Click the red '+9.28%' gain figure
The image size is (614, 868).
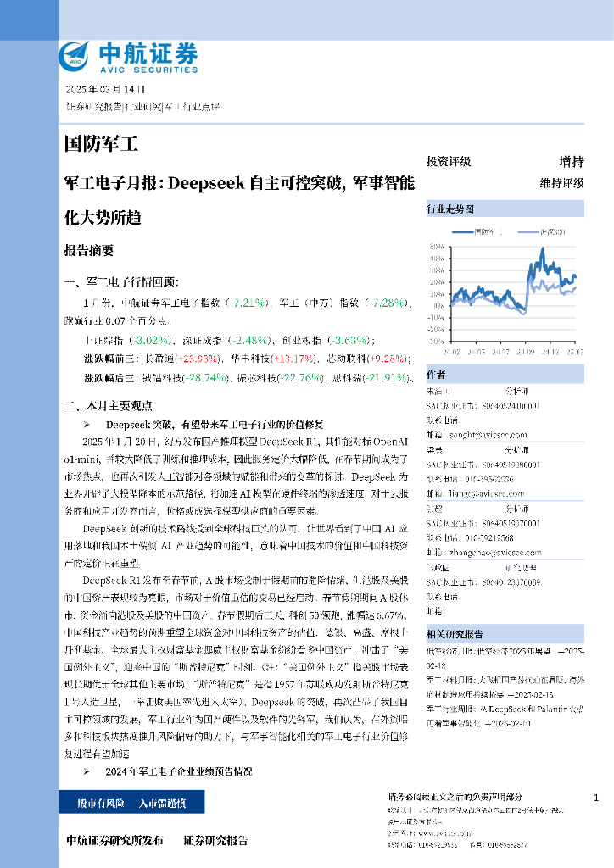pyautogui.click(x=387, y=359)
